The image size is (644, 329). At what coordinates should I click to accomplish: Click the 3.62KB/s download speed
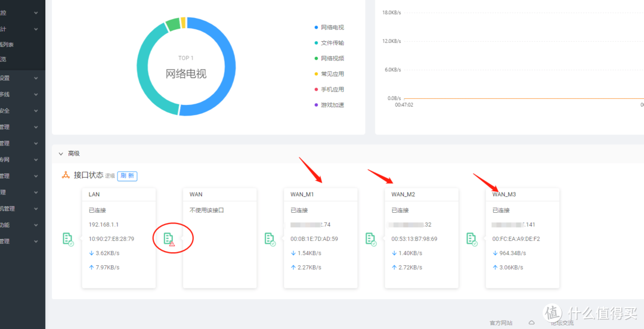(107, 253)
